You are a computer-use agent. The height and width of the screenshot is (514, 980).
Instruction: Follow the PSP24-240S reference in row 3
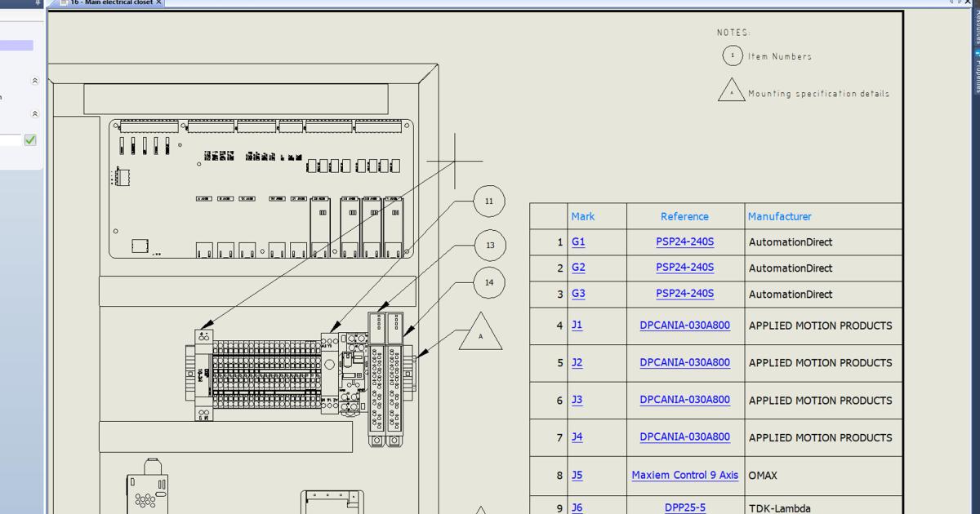click(684, 294)
